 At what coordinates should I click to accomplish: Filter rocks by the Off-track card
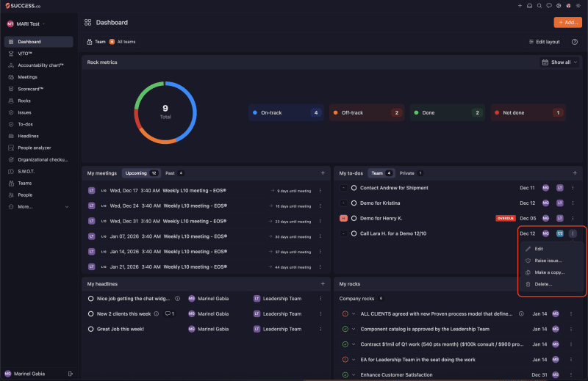[x=366, y=113]
